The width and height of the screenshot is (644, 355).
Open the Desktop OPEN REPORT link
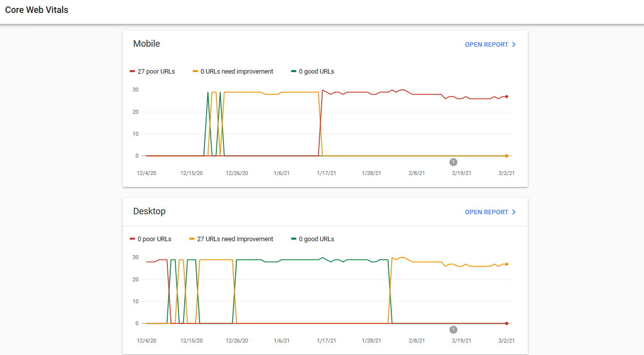pos(487,212)
